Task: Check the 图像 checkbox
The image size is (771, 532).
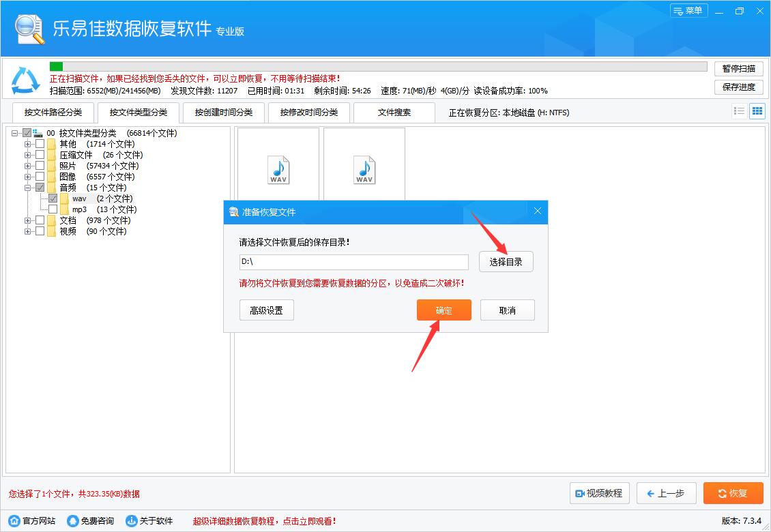Action: click(x=40, y=177)
